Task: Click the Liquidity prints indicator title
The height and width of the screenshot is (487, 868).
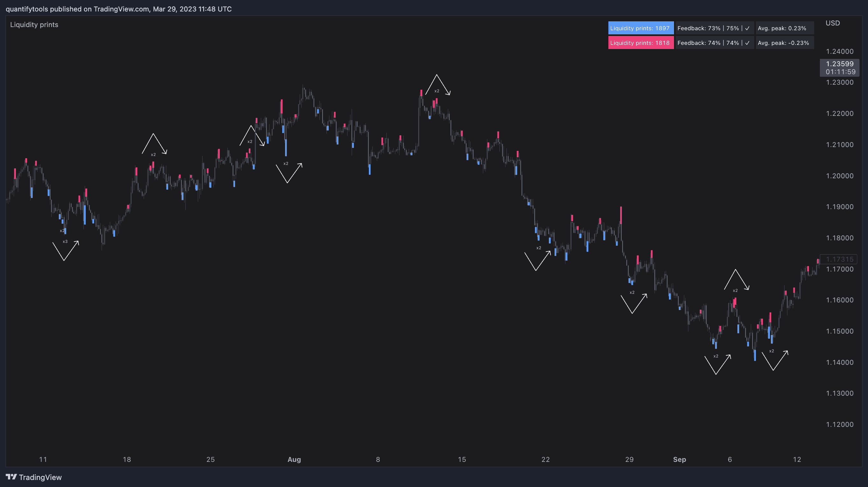Action: [x=34, y=25]
